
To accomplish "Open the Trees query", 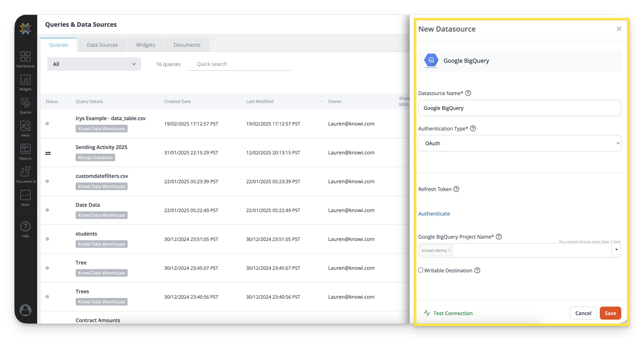I will tap(82, 291).
